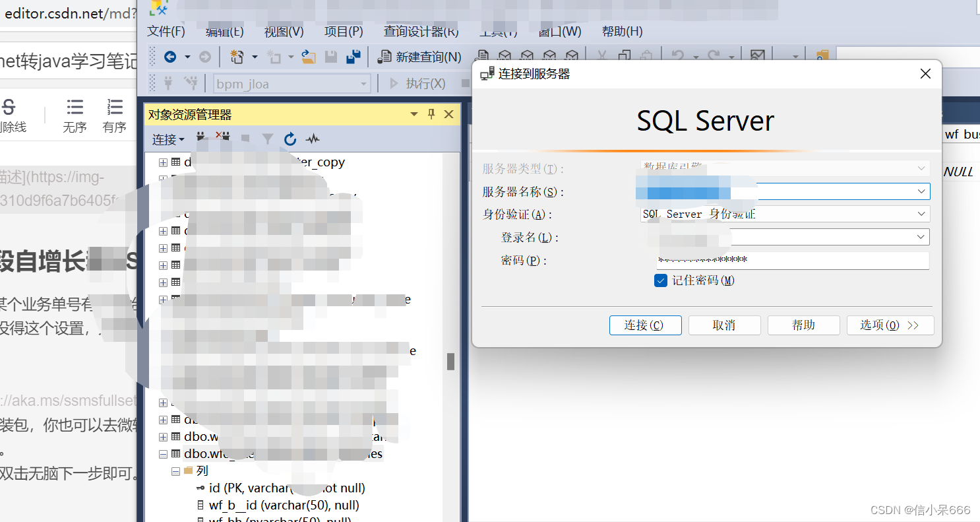Open the 视图(V) menu
The width and height of the screenshot is (980, 522).
pos(284,32)
